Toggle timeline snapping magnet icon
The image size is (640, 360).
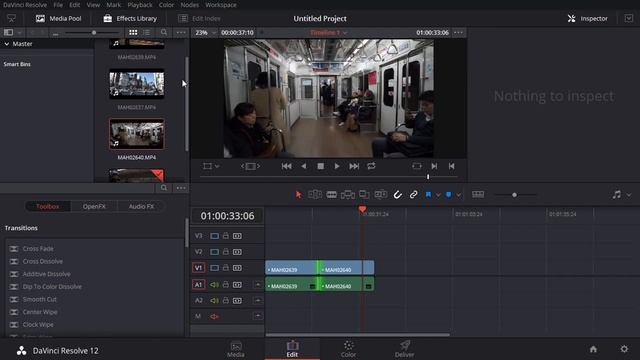(398, 195)
